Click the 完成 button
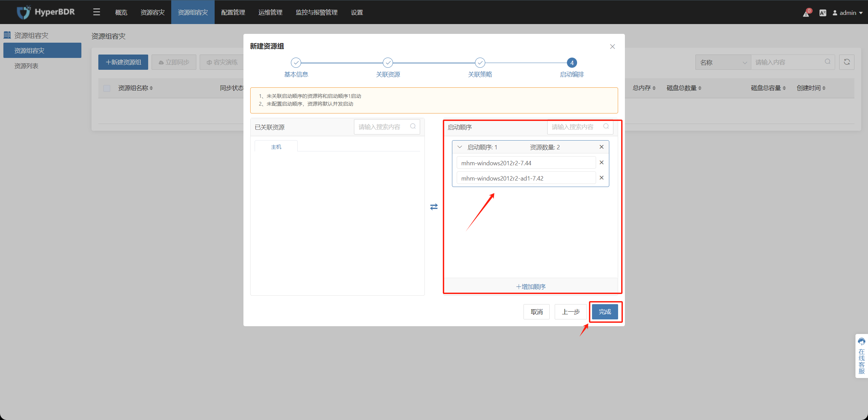Screen dimensions: 868x420 (605, 312)
